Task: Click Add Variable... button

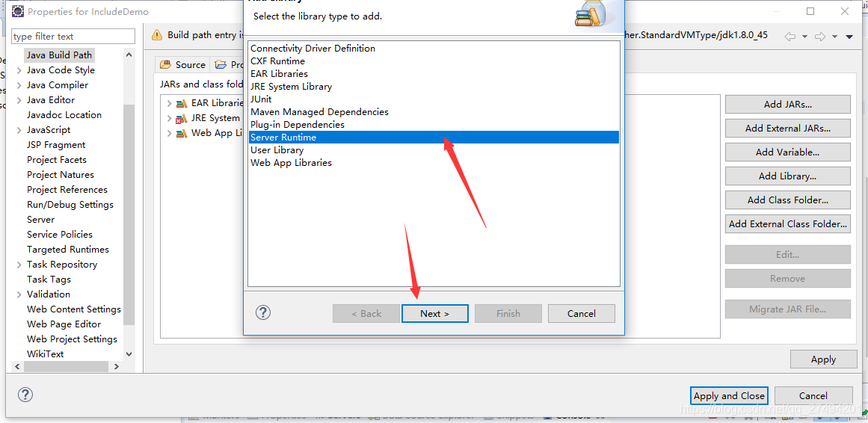Action: click(787, 152)
